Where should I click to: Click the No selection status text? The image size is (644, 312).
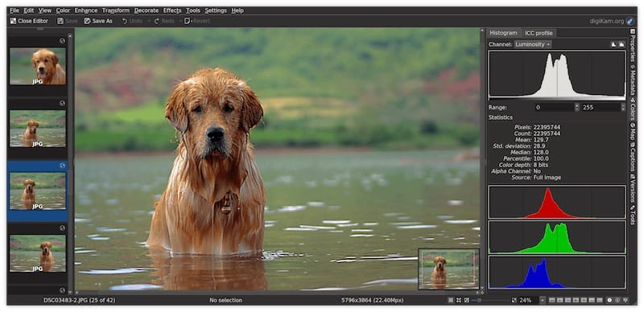(225, 301)
